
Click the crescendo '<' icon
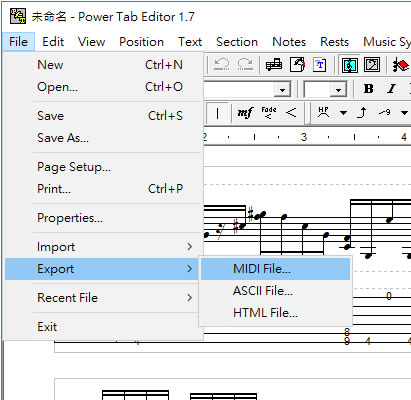[291, 113]
